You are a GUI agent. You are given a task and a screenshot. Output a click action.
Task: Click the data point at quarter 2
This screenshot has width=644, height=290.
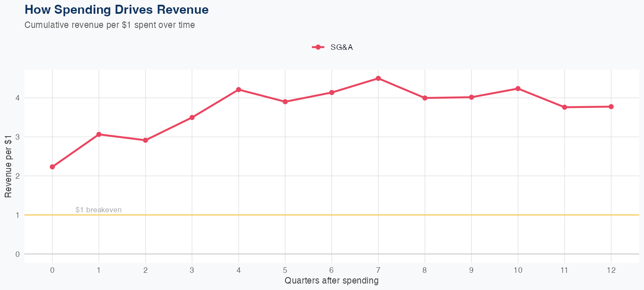(146, 140)
